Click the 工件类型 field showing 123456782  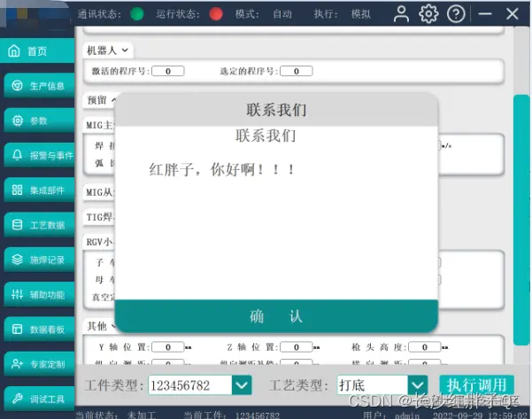[190, 385]
